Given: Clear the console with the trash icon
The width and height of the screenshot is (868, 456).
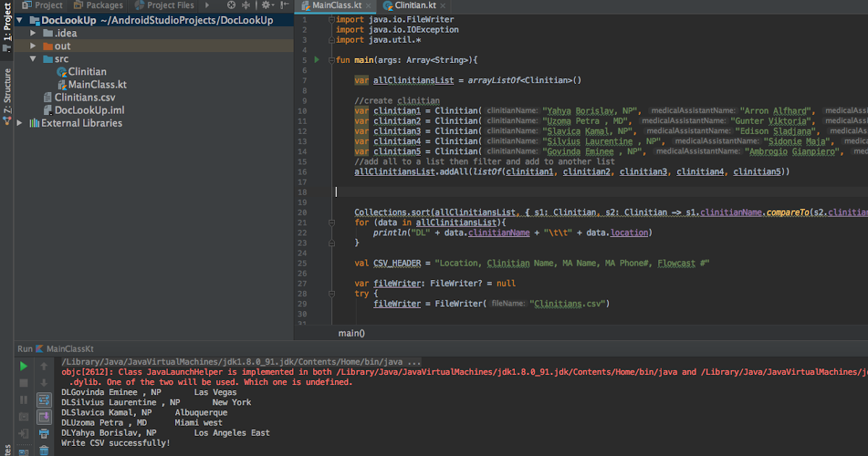Looking at the screenshot, I should click(x=43, y=449).
